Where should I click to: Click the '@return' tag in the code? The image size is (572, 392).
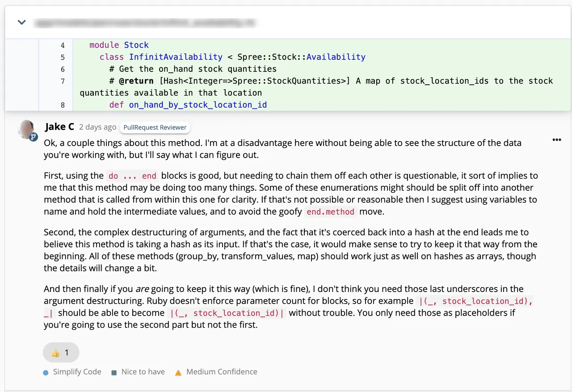pyautogui.click(x=136, y=81)
